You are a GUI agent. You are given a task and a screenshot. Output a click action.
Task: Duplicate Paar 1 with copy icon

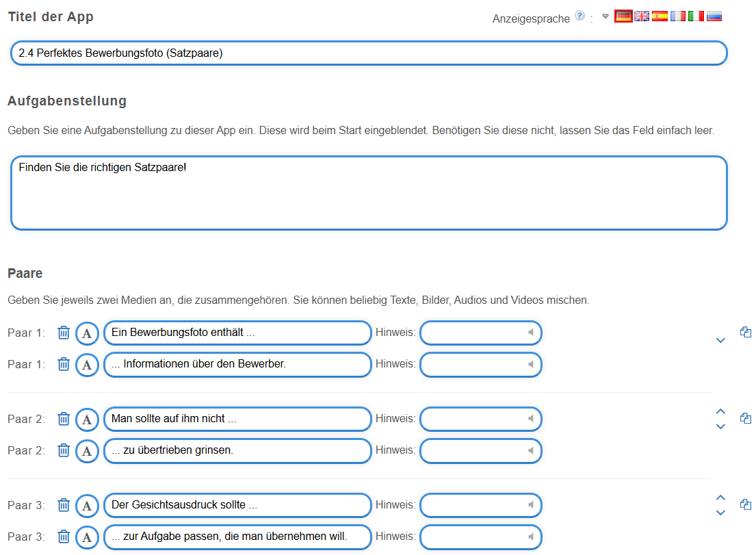[746, 332]
